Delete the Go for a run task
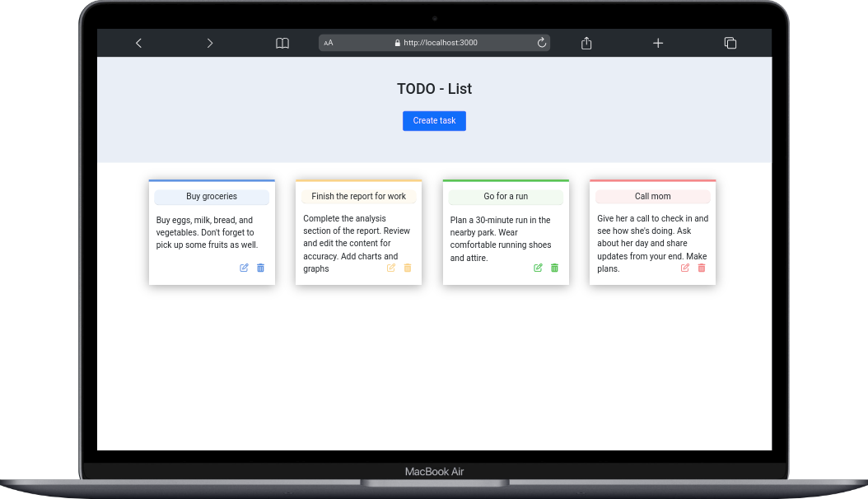Image resolution: width=868 pixels, height=499 pixels. tap(555, 268)
